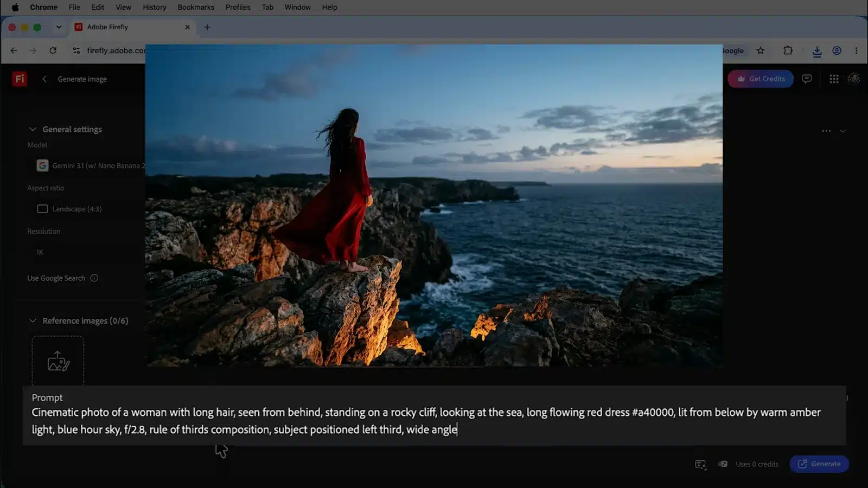Open the Chrome profile icon in toolbar
The width and height of the screenshot is (868, 488).
pos(837,50)
